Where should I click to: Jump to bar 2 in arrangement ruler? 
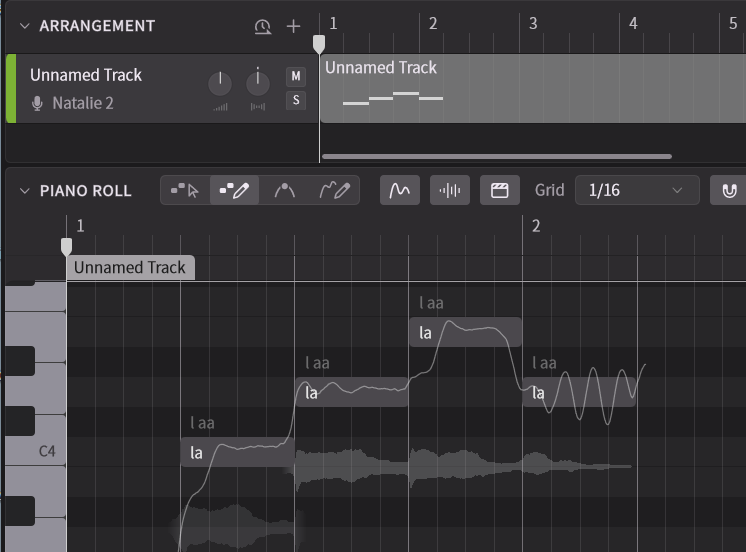(x=432, y=23)
